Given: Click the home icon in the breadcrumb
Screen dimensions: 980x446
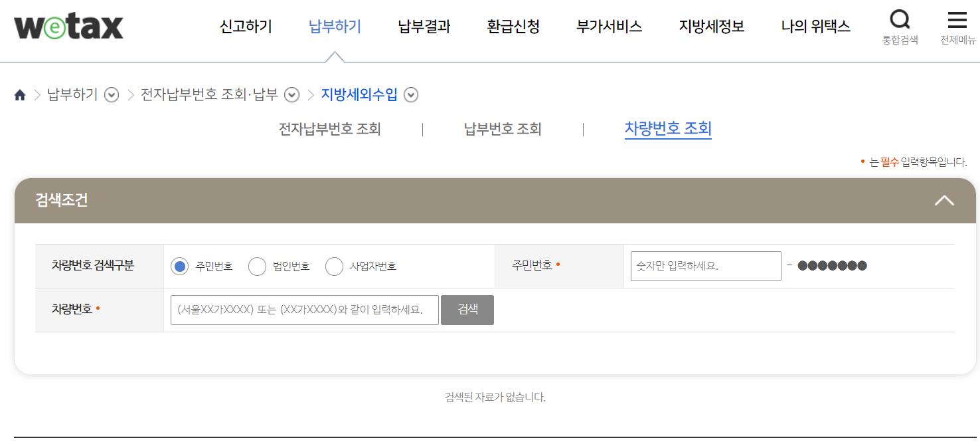Looking at the screenshot, I should [x=19, y=94].
